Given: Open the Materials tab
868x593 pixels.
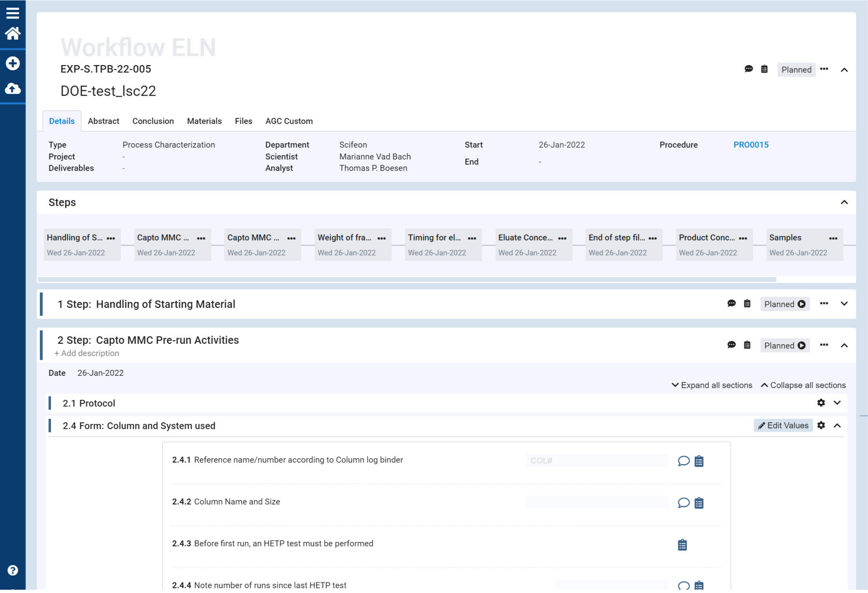Looking at the screenshot, I should [204, 121].
